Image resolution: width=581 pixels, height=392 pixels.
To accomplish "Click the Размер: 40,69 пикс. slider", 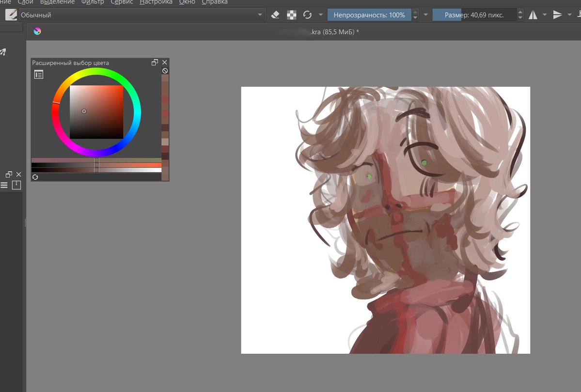I will (474, 15).
